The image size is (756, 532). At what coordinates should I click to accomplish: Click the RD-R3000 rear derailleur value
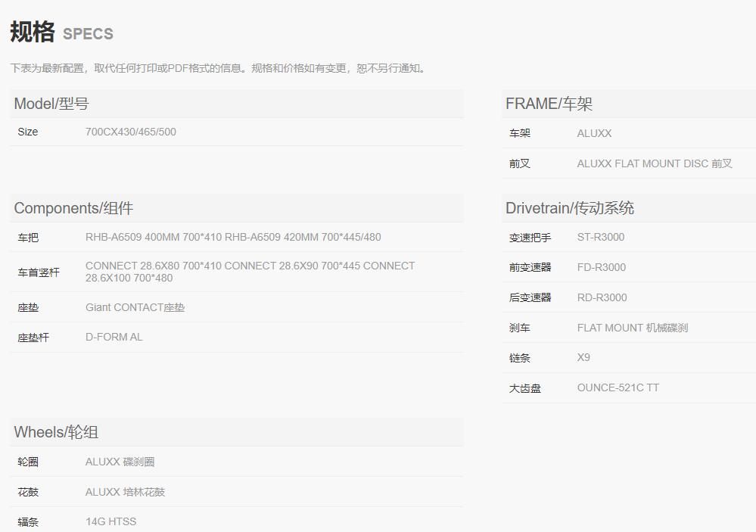[x=602, y=297]
